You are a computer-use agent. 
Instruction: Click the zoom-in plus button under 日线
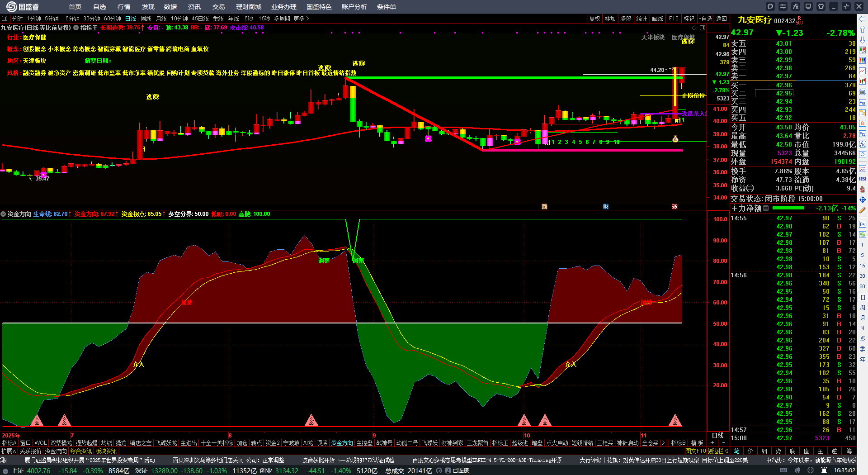click(713, 443)
